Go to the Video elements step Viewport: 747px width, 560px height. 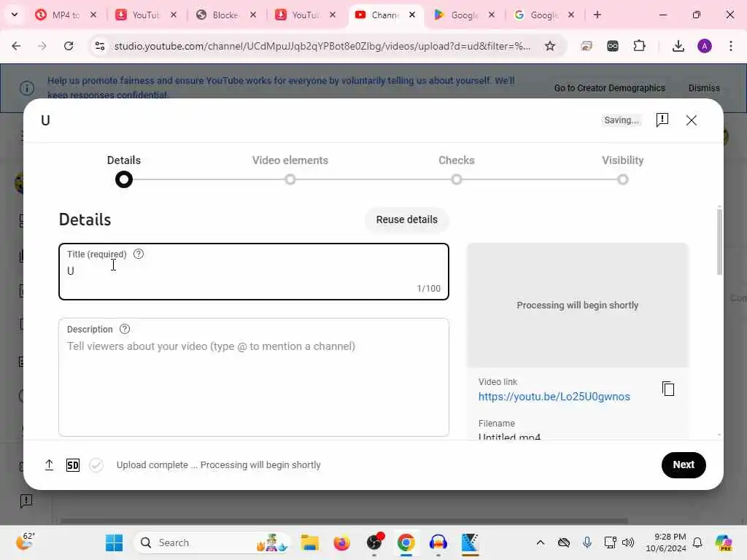click(290, 169)
